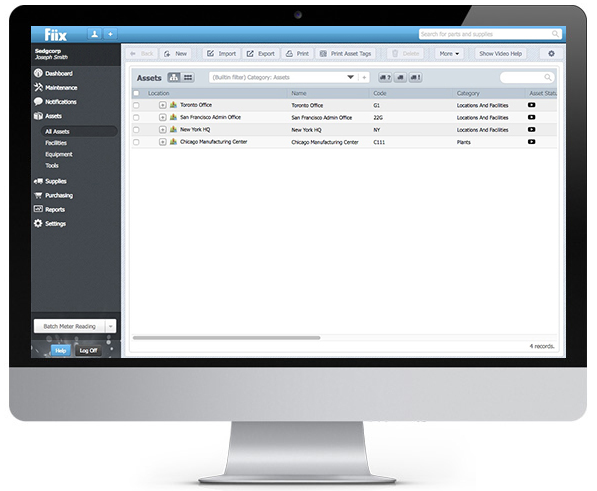597x491 pixels.
Task: Click the Reports chart icon in sidebar
Action: point(38,209)
